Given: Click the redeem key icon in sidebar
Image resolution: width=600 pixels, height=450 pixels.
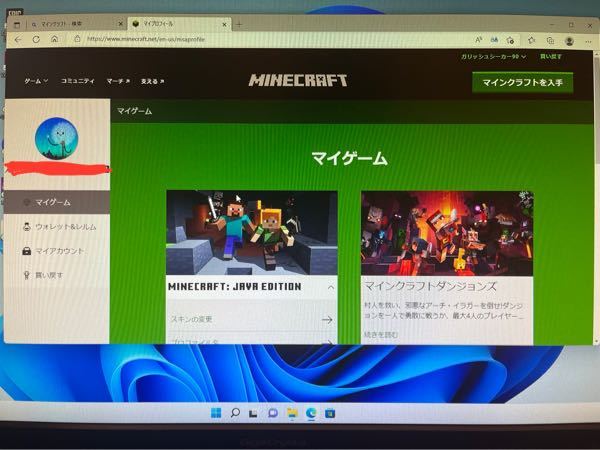Looking at the screenshot, I should [x=26, y=275].
